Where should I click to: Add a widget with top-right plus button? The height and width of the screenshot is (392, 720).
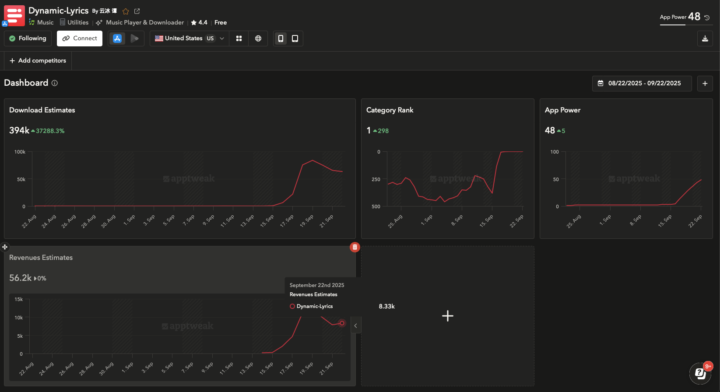705,84
